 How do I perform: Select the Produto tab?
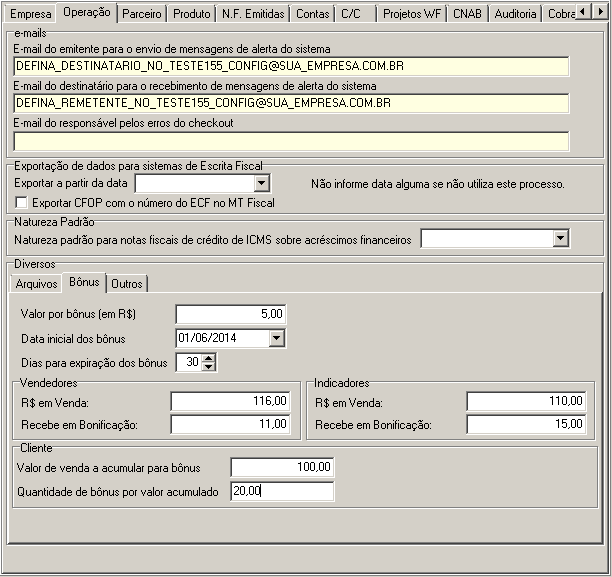pyautogui.click(x=191, y=14)
